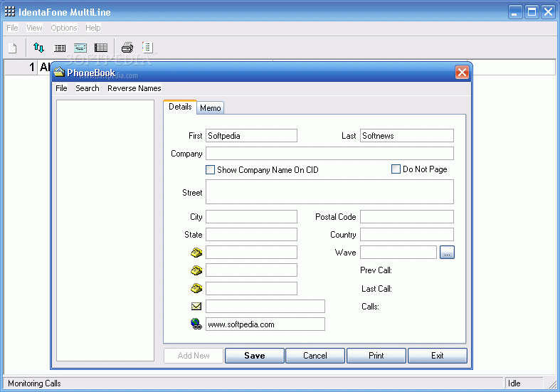Screen dimensions: 560x392
Task: Click the small list view toolbar icon
Action: pyautogui.click(x=60, y=48)
